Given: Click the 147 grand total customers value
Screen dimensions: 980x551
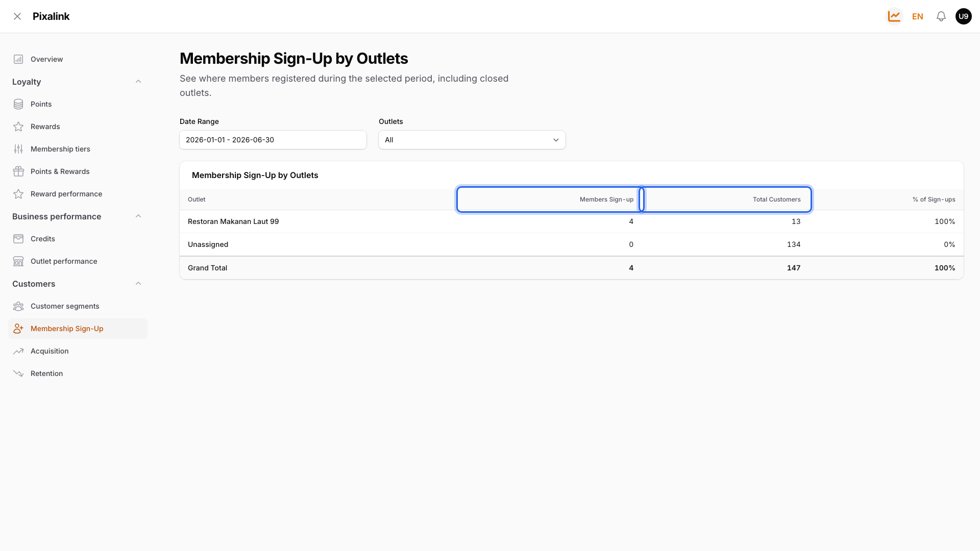Looking at the screenshot, I should (x=794, y=268).
